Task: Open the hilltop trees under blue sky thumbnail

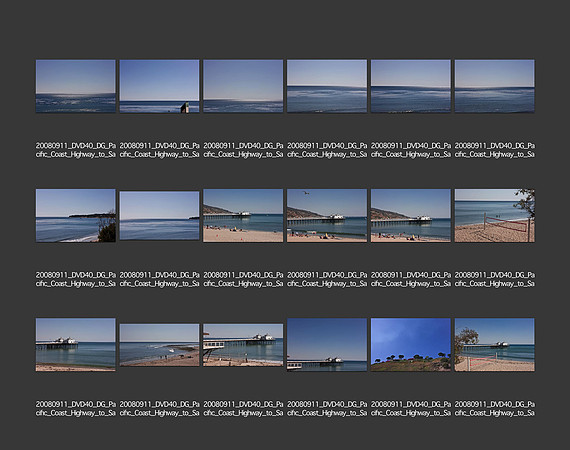Action: [x=410, y=345]
